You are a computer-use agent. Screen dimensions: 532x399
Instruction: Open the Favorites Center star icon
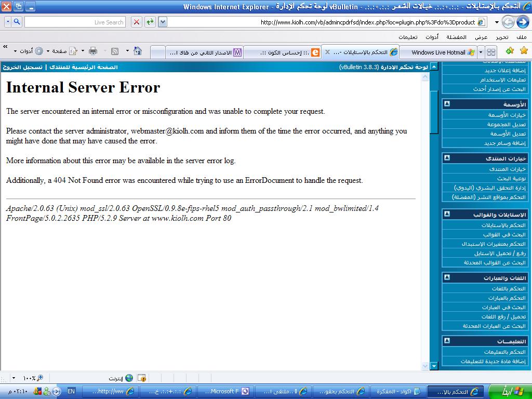pyautogui.click(x=524, y=51)
